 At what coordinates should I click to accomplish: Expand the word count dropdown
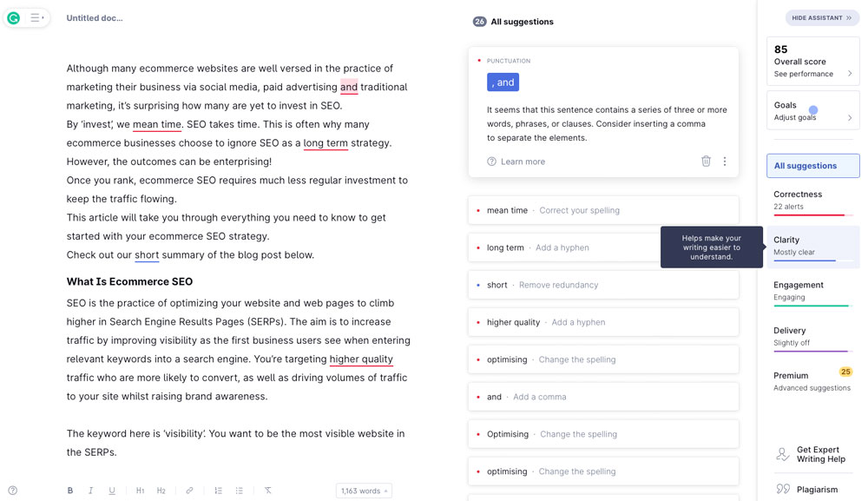click(x=364, y=491)
